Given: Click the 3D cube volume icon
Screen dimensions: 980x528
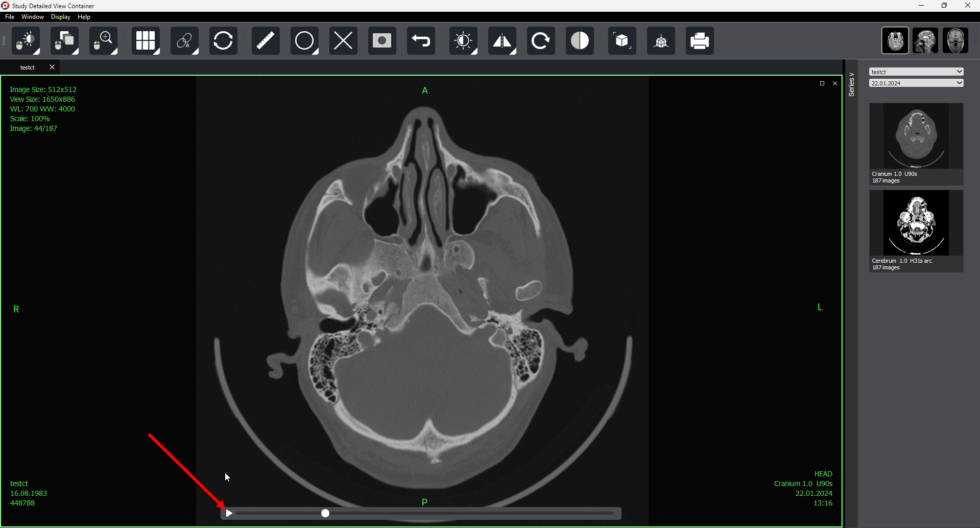Looking at the screenshot, I should point(622,41).
